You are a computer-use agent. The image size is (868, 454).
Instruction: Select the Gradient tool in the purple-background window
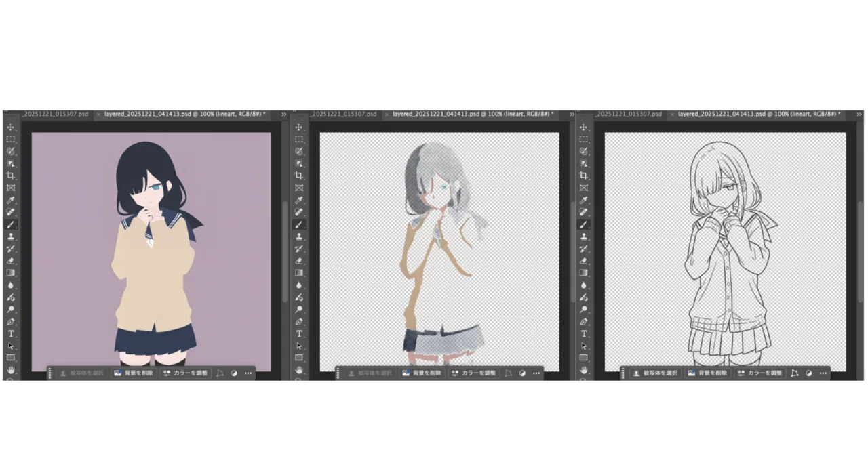[11, 273]
